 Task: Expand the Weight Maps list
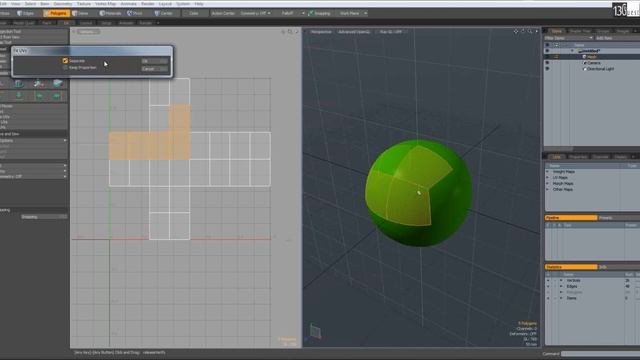[x=548, y=172]
